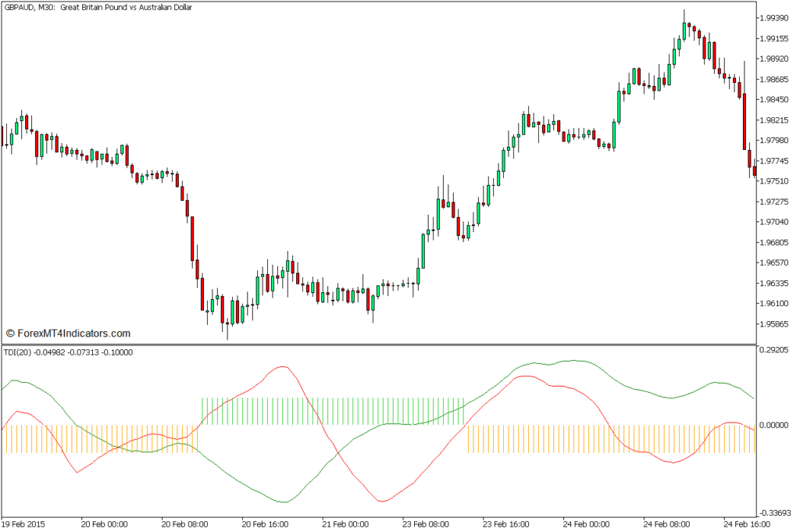Select the TDI(20) indicator label
800x532 pixels.
68,352
